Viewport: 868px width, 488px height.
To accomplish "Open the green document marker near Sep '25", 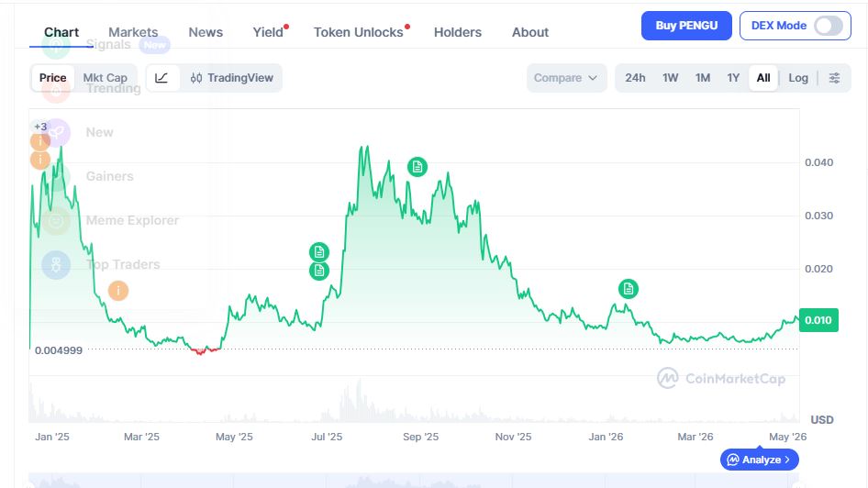I will 417,167.
